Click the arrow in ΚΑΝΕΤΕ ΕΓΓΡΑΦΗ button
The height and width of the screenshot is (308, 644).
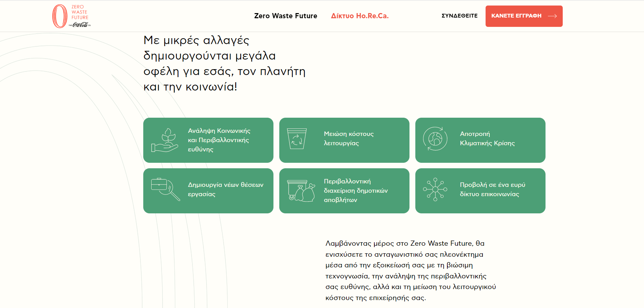552,16
